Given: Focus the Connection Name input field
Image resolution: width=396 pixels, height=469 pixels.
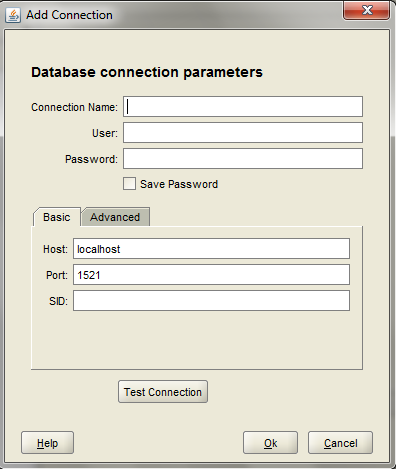Looking at the screenshot, I should (243, 107).
